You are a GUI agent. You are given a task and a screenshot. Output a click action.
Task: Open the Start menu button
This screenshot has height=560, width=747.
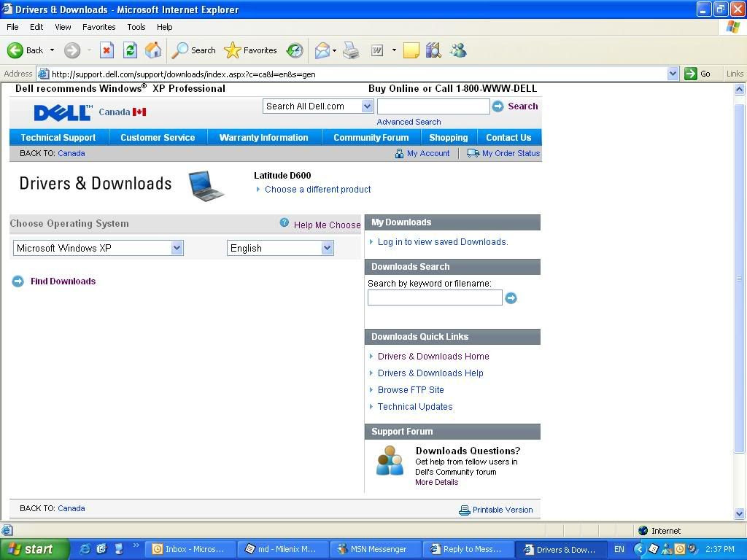pos(35,549)
